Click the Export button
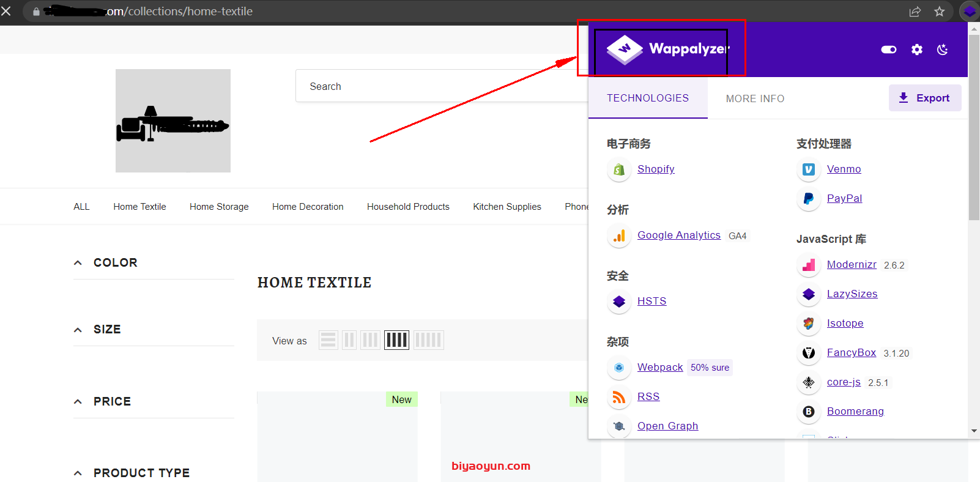 coord(925,98)
